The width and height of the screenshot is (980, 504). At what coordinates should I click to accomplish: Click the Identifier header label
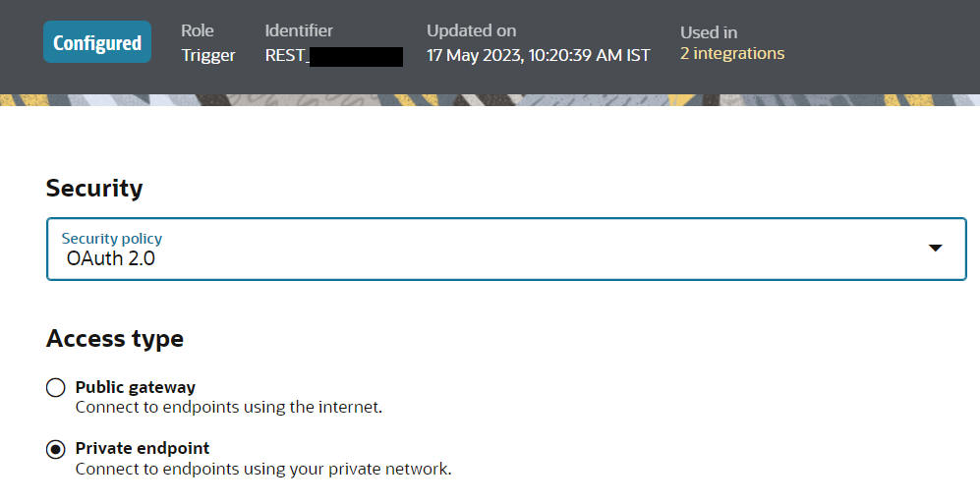click(299, 31)
